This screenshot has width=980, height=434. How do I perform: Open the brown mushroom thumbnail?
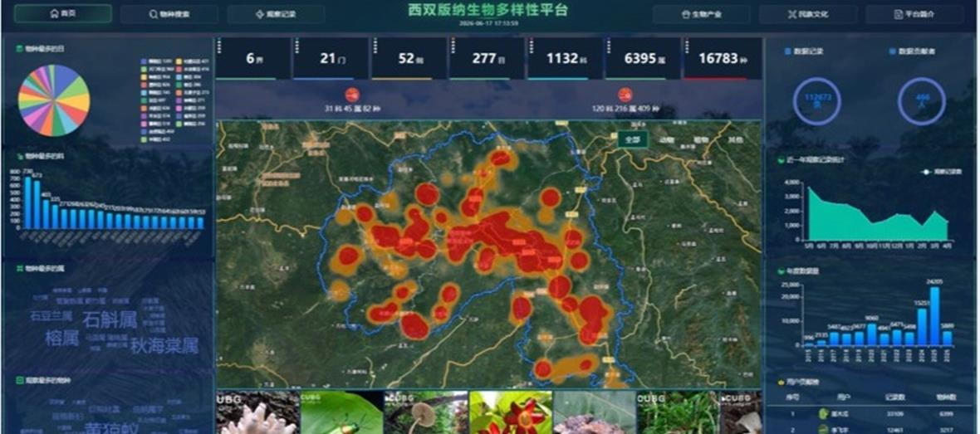[426, 412]
